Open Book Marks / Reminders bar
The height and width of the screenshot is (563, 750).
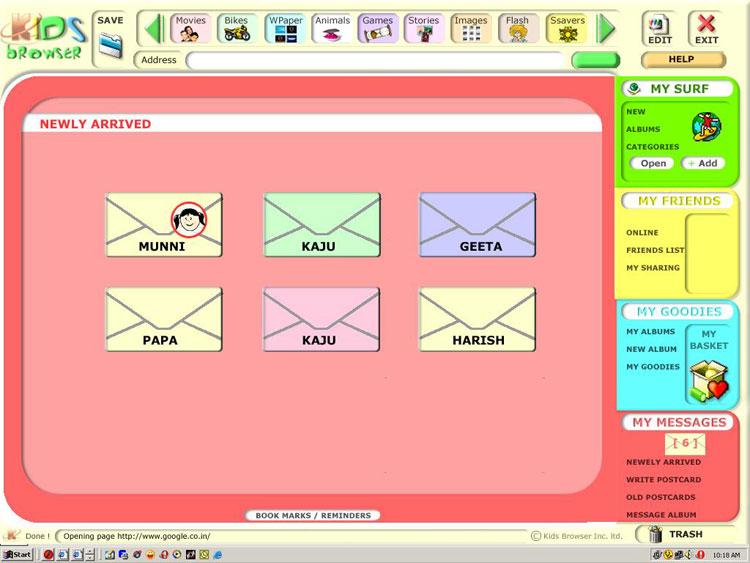click(x=313, y=515)
